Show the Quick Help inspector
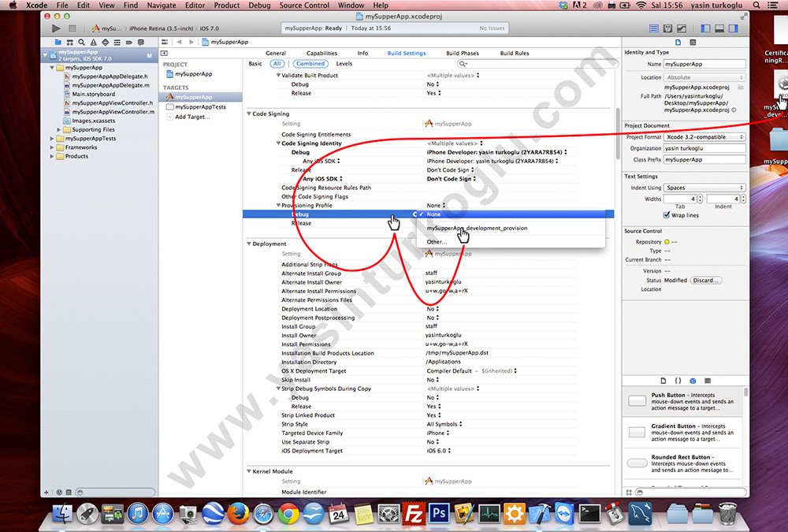Image resolution: width=788 pixels, height=532 pixels. (693, 43)
